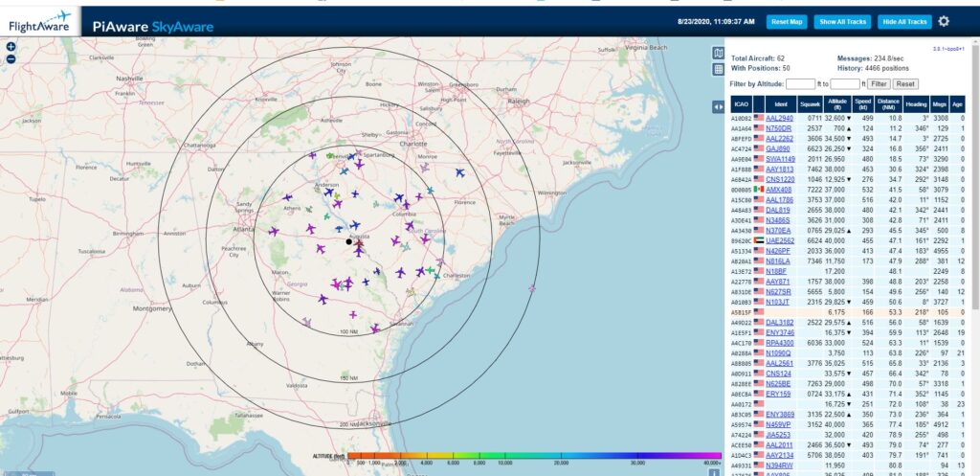Sort table by Speed column header
The image size is (980, 476).
point(864,103)
